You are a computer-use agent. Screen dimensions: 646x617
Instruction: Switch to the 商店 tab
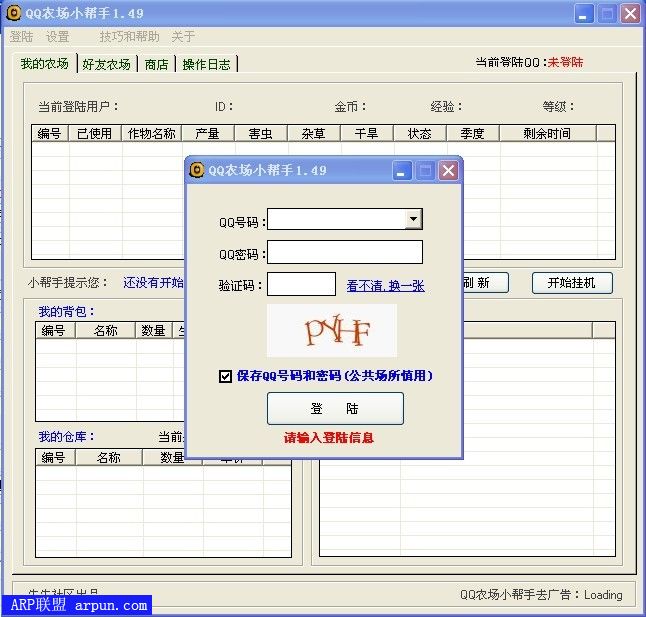[x=156, y=64]
